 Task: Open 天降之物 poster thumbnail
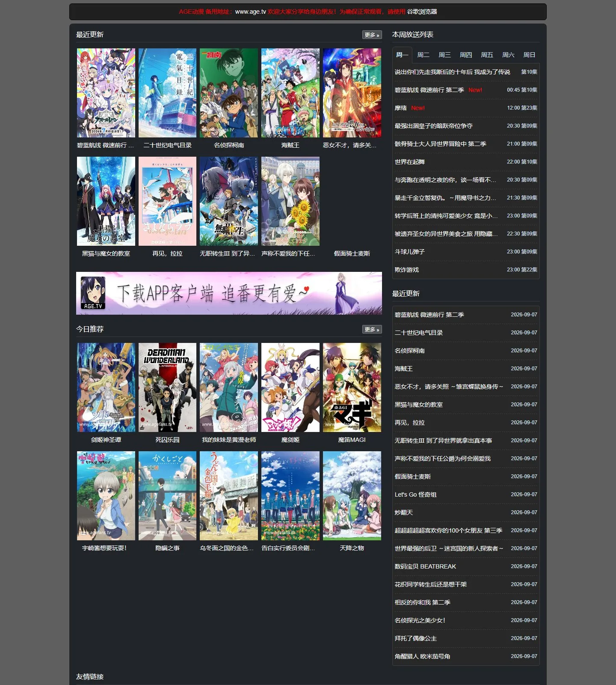pyautogui.click(x=352, y=496)
